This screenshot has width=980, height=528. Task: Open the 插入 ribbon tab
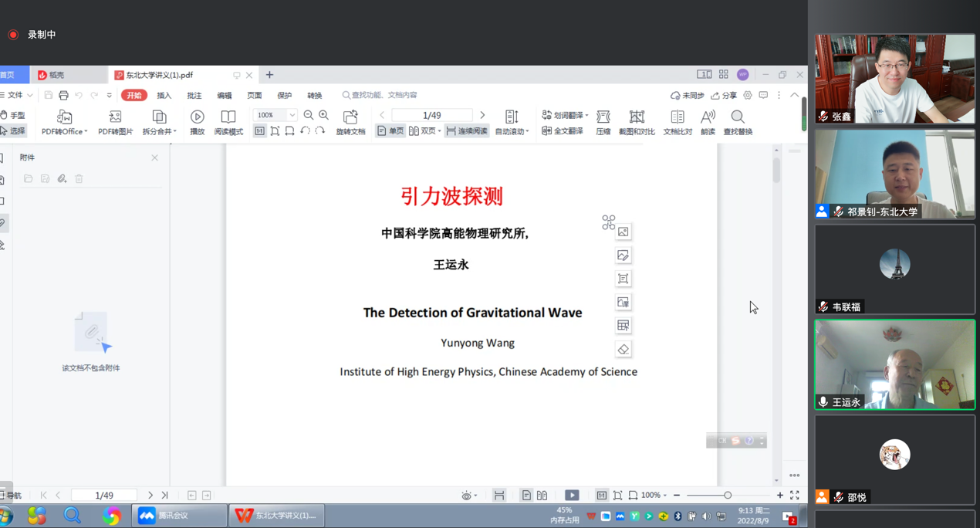tap(164, 96)
